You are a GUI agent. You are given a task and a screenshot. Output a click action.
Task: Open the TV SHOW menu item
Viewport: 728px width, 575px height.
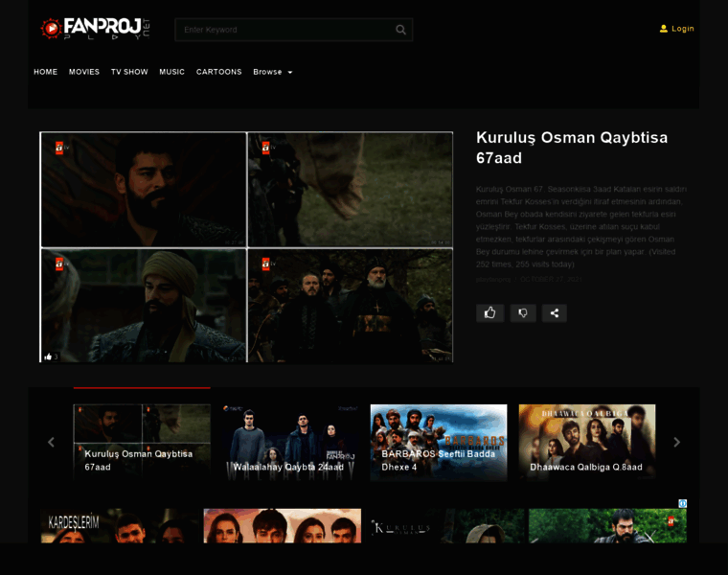coord(129,72)
